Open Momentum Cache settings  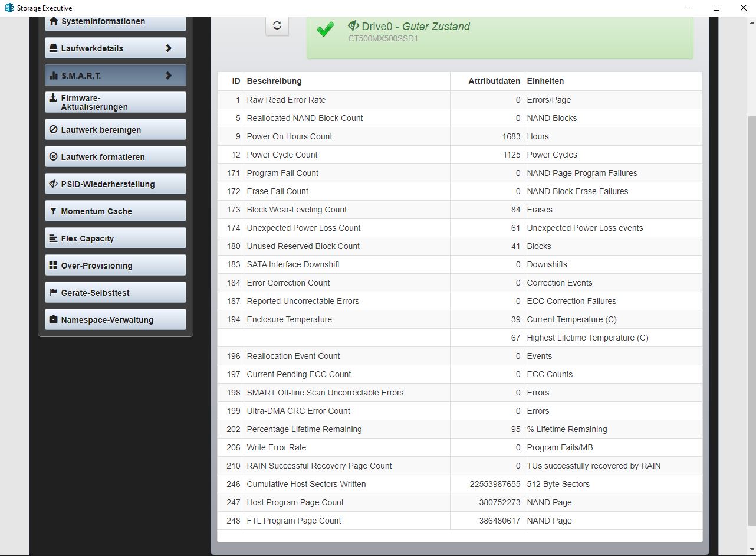click(116, 211)
